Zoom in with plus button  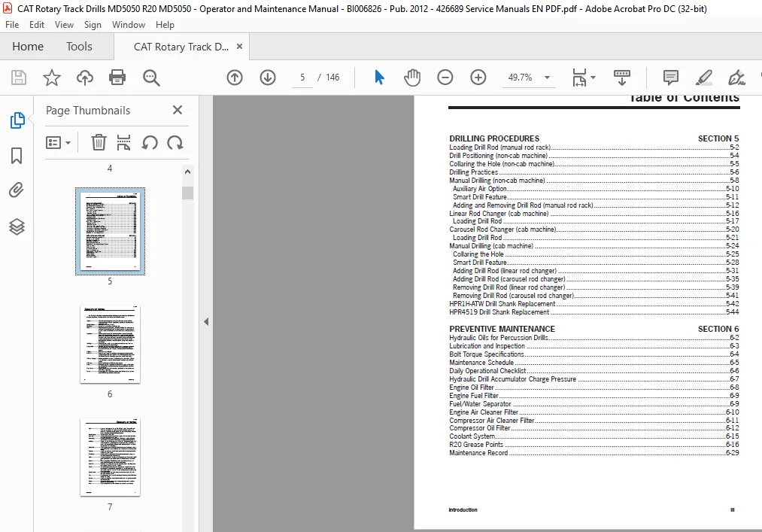tap(478, 78)
